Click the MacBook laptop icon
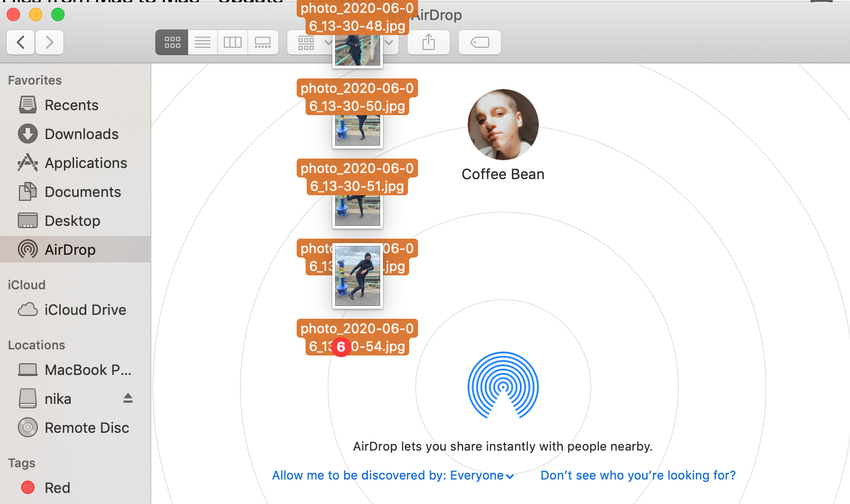The image size is (850, 504). (28, 369)
